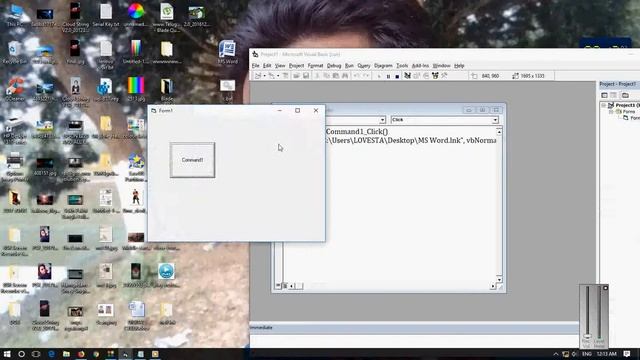Viewport: 640px width, 360px height.
Task: Click the Paste icon in the VB toolbar
Action: click(336, 76)
